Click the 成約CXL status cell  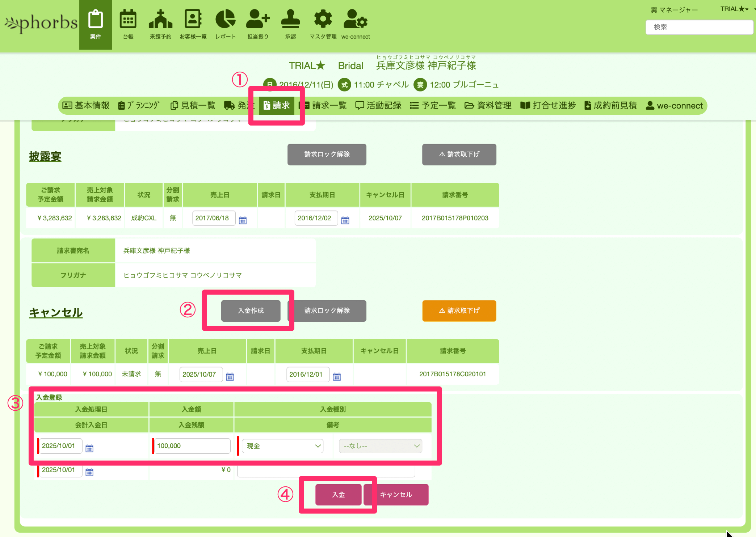[x=144, y=218]
